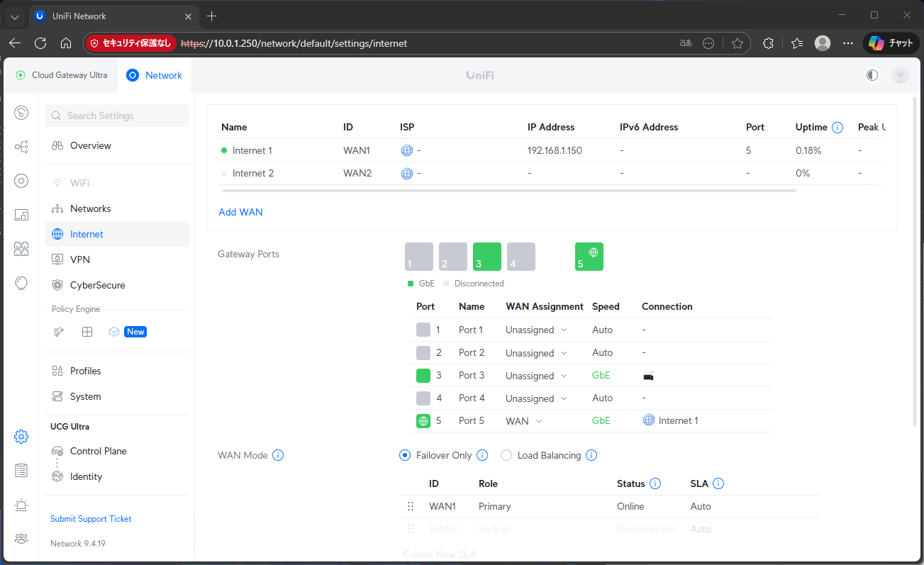924x565 pixels.
Task: Open the Topology icon in left rail
Action: (21, 147)
